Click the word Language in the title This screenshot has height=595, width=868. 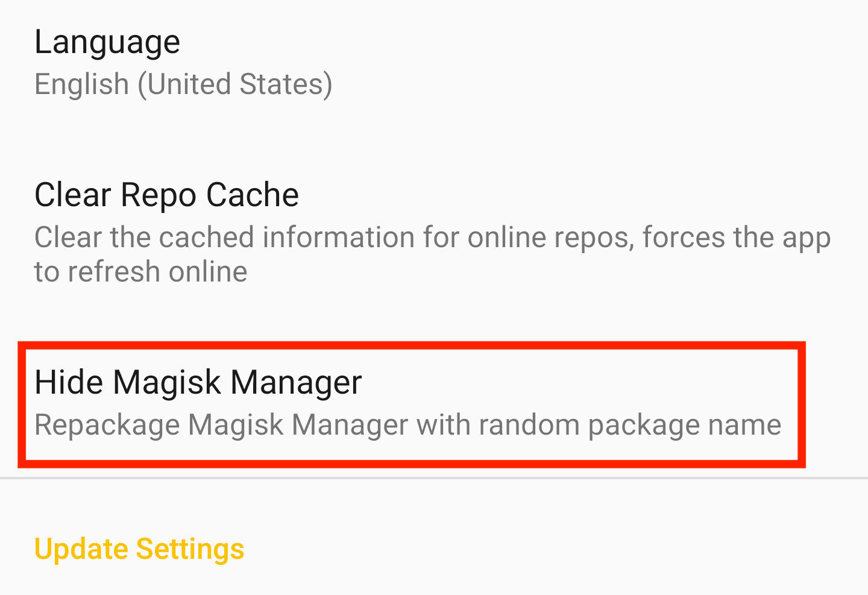click(x=107, y=42)
